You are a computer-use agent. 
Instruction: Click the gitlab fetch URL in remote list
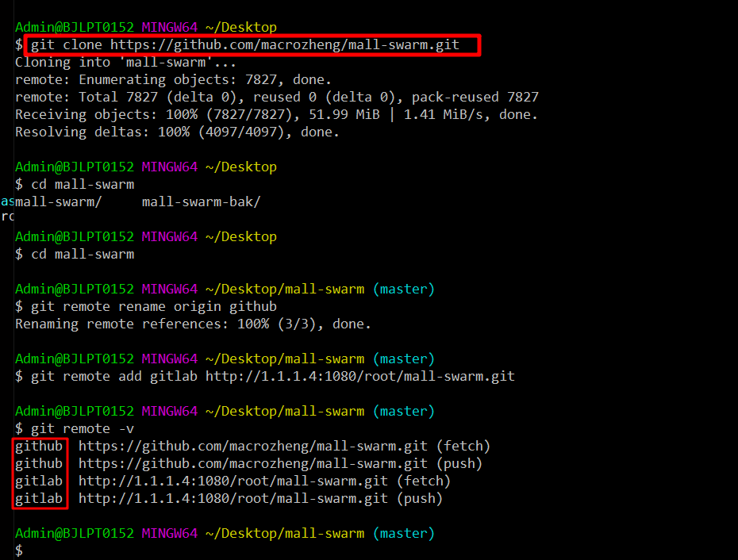click(x=233, y=481)
